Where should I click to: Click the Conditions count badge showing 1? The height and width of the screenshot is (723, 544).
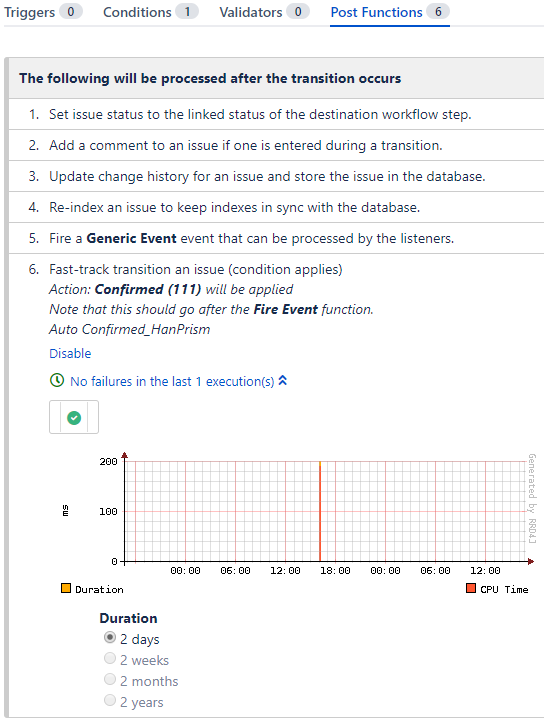click(187, 12)
